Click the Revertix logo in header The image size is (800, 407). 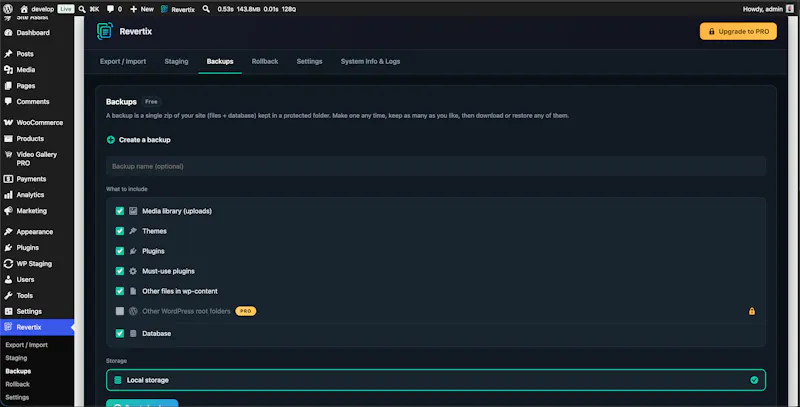[105, 31]
